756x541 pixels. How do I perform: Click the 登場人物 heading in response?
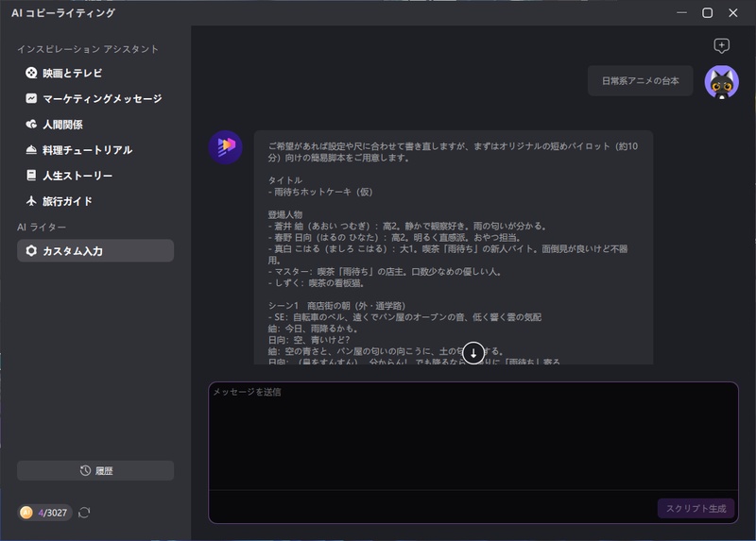(x=285, y=214)
